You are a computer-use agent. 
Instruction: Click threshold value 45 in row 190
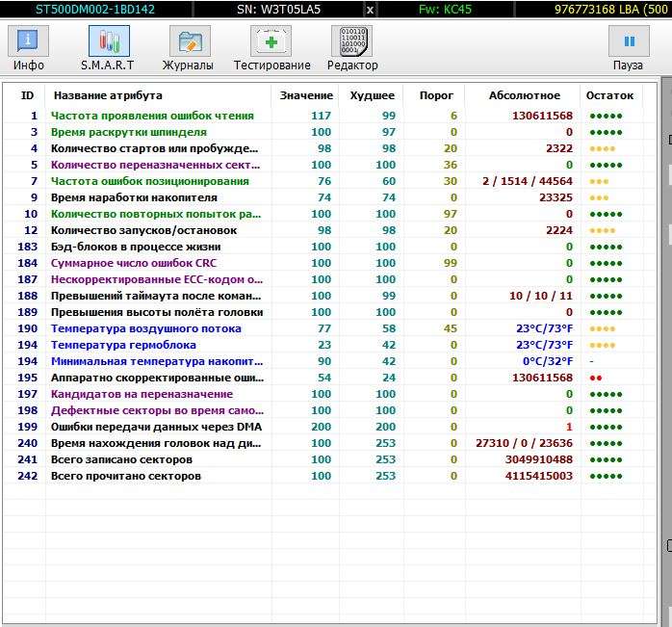(x=450, y=328)
